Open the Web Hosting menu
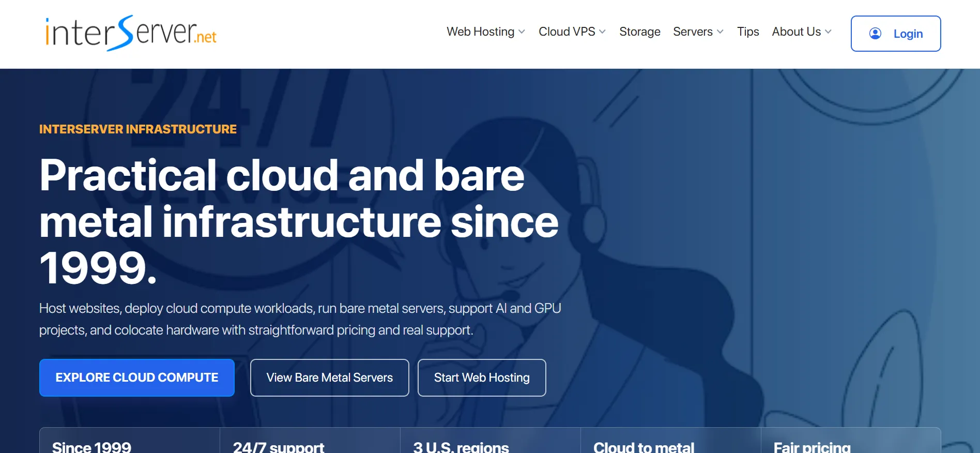980x453 pixels. point(486,32)
